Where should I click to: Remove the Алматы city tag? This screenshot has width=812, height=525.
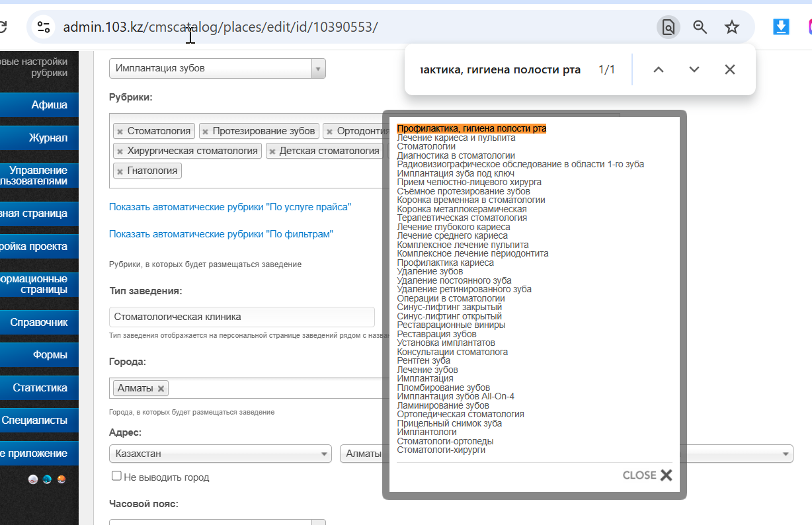tap(161, 389)
